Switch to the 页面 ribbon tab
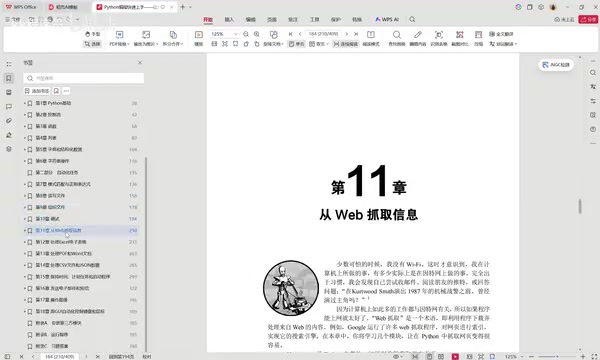 click(272, 20)
